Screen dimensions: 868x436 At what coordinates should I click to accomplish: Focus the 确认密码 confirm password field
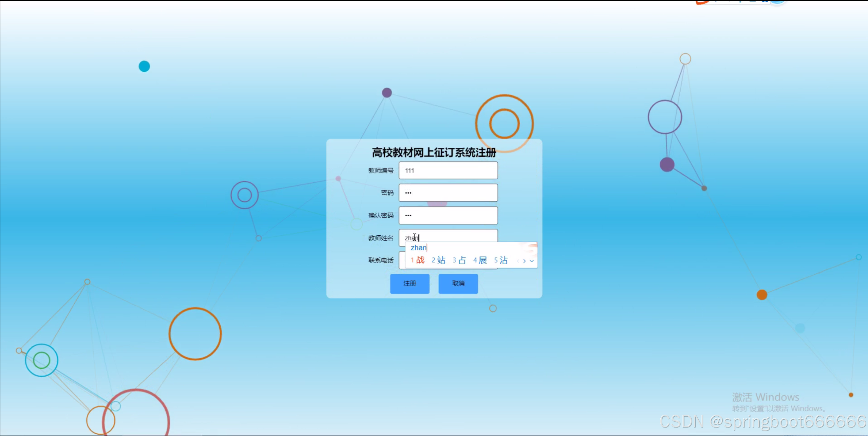click(448, 215)
